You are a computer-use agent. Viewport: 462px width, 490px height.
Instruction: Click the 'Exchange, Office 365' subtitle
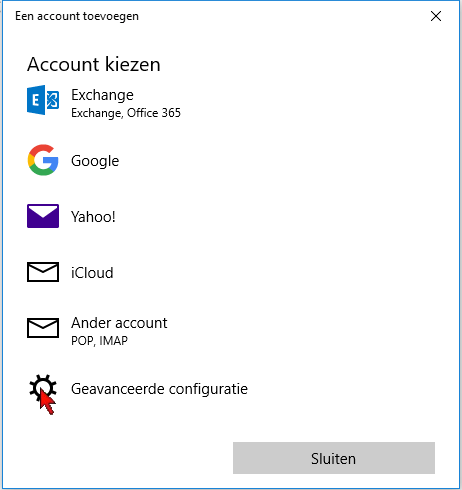(x=126, y=113)
